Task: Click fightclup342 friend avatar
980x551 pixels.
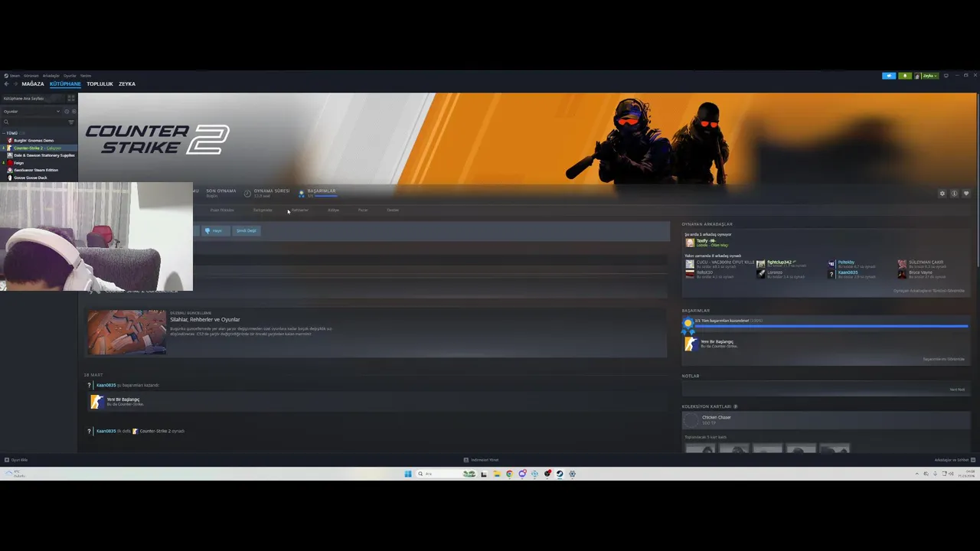Action: [760, 264]
